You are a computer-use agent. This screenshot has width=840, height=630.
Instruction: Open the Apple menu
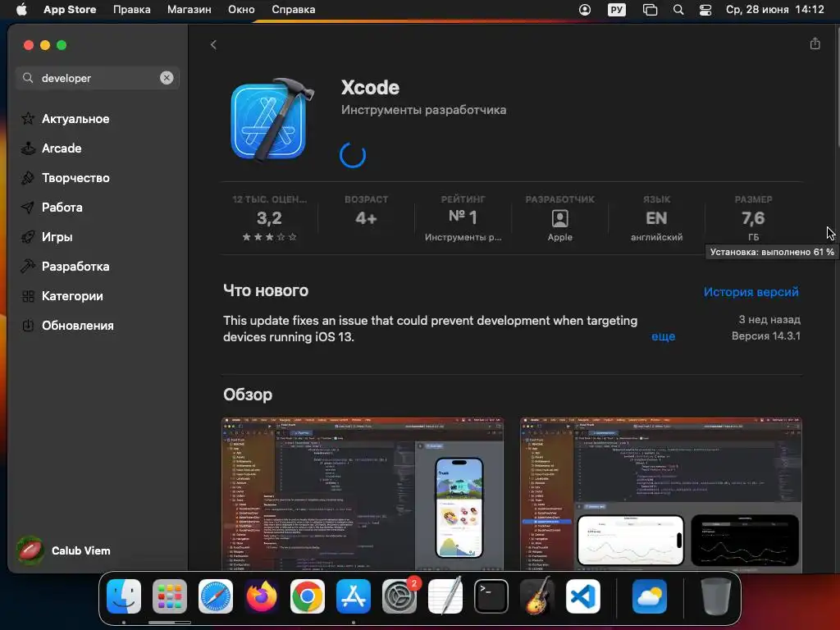tap(21, 10)
